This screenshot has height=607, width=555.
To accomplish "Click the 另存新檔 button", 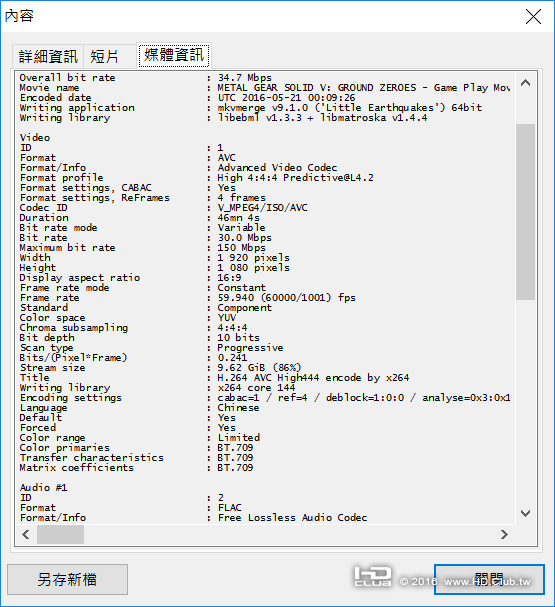I will [x=67, y=579].
